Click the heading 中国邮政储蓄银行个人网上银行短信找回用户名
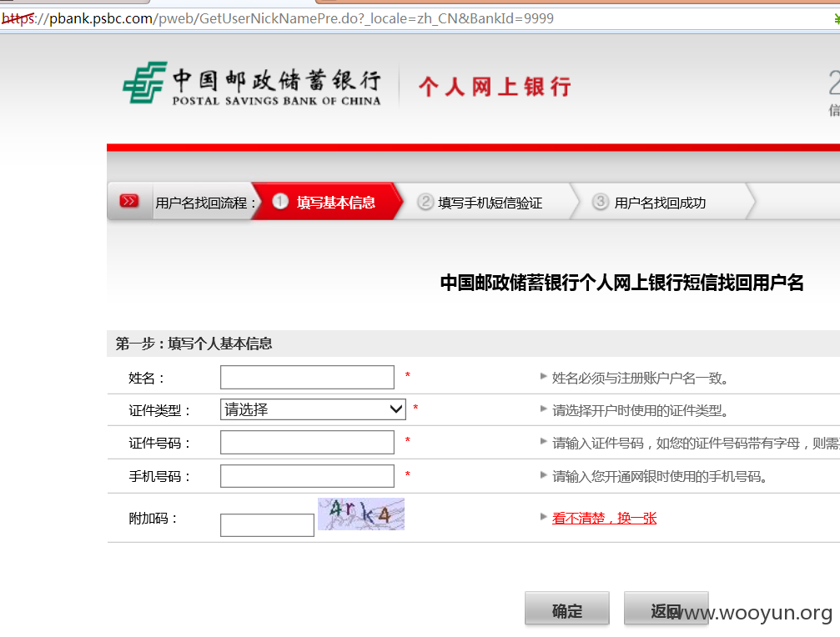The image size is (840, 637). [x=622, y=283]
